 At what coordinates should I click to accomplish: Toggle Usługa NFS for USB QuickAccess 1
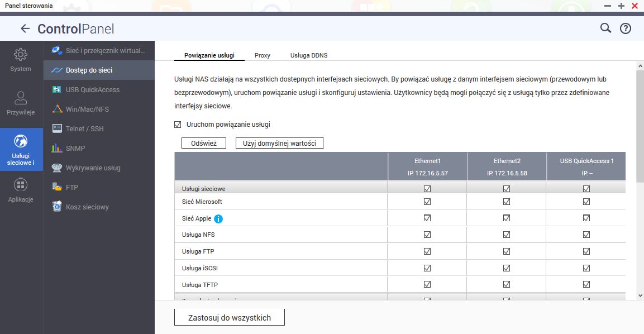coord(586,235)
